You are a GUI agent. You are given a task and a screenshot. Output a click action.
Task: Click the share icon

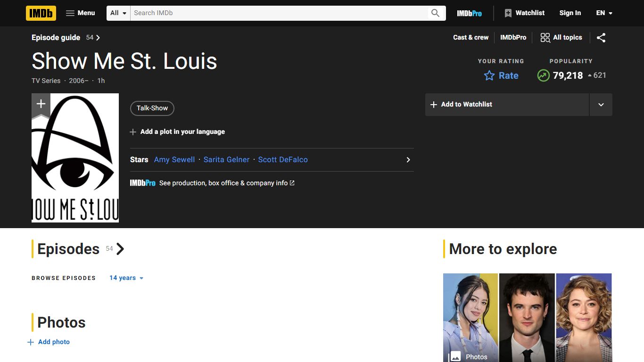click(601, 38)
